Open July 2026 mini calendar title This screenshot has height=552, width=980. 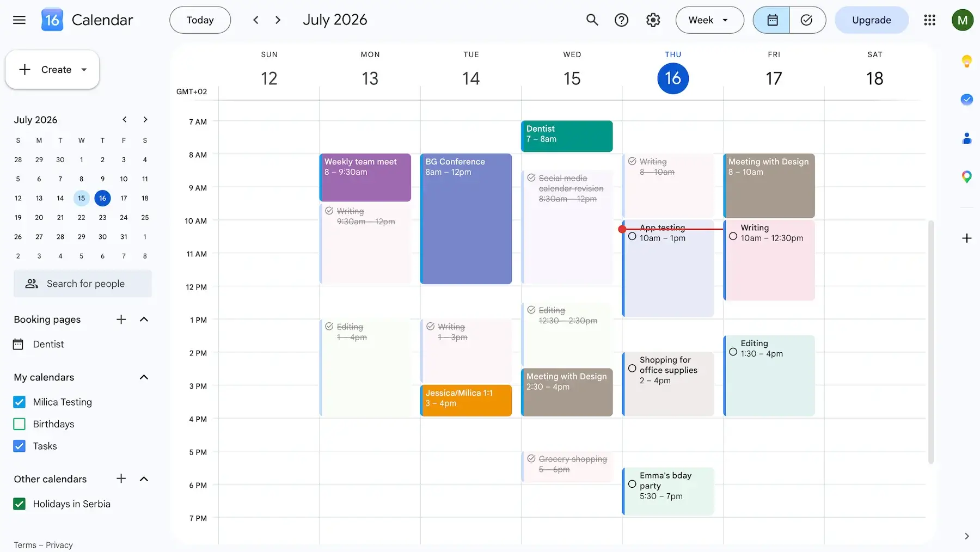click(x=35, y=120)
